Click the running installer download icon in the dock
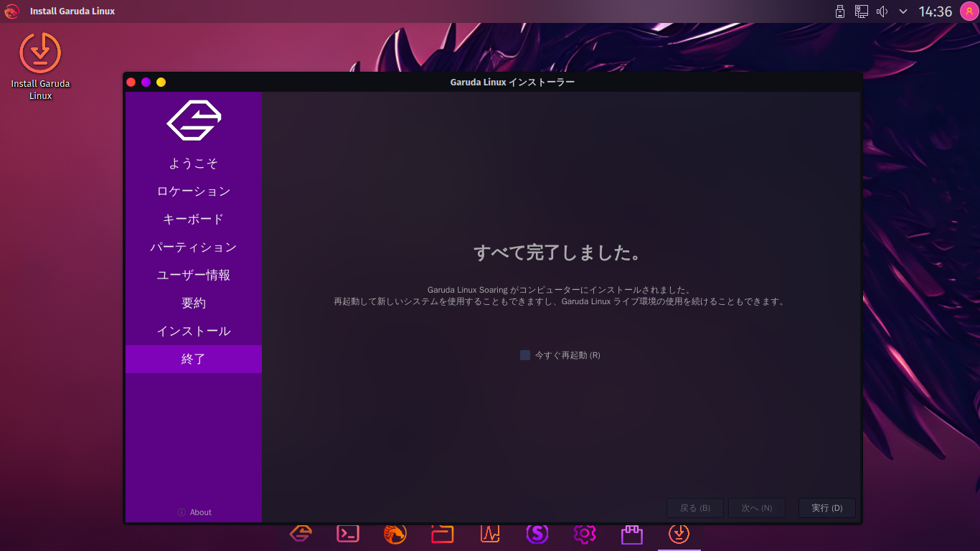This screenshot has width=980, height=551. (x=679, y=534)
